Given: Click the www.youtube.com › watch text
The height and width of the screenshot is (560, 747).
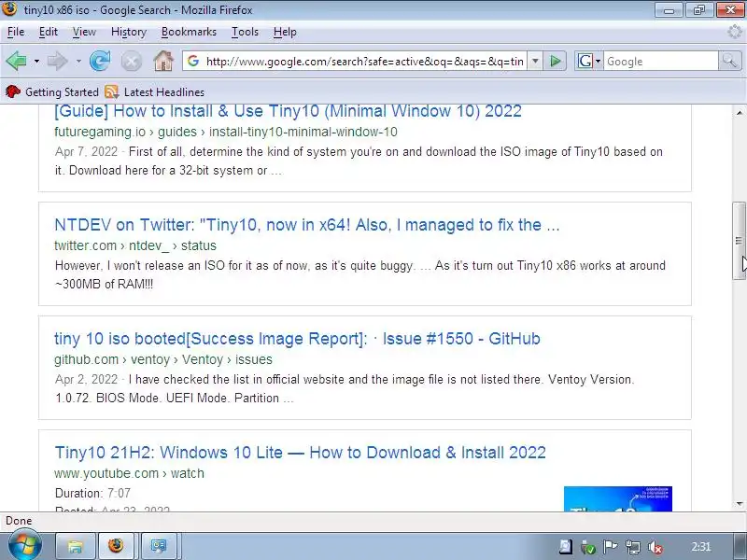Looking at the screenshot, I should click(129, 473).
